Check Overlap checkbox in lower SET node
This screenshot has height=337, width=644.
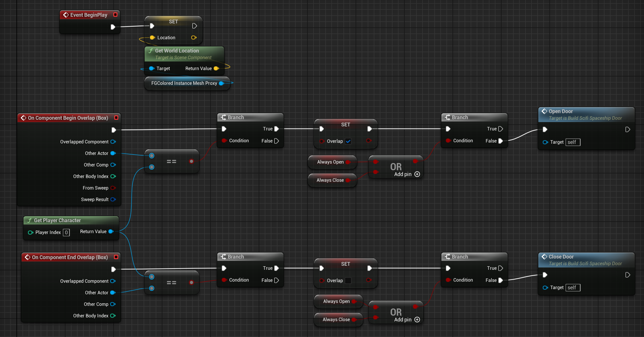[x=348, y=281]
